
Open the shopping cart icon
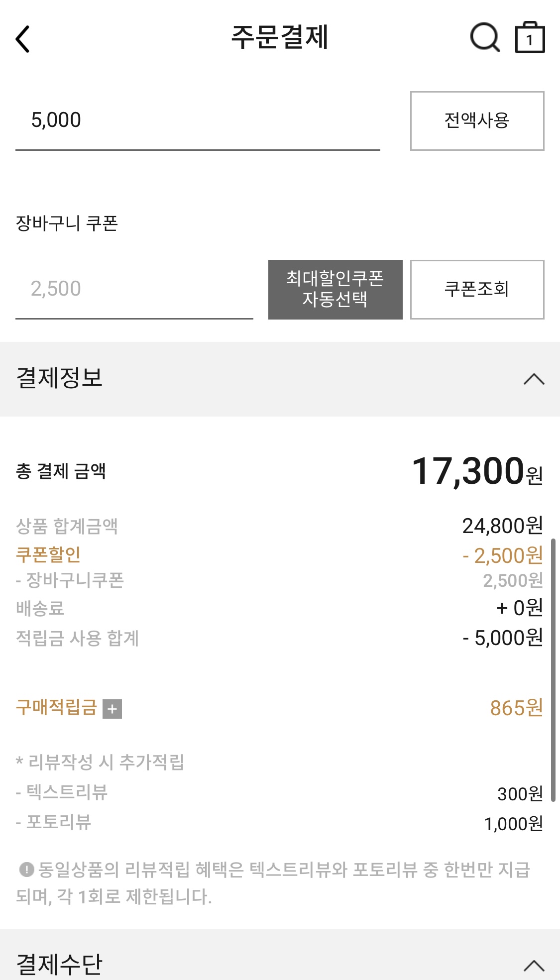coord(529,38)
